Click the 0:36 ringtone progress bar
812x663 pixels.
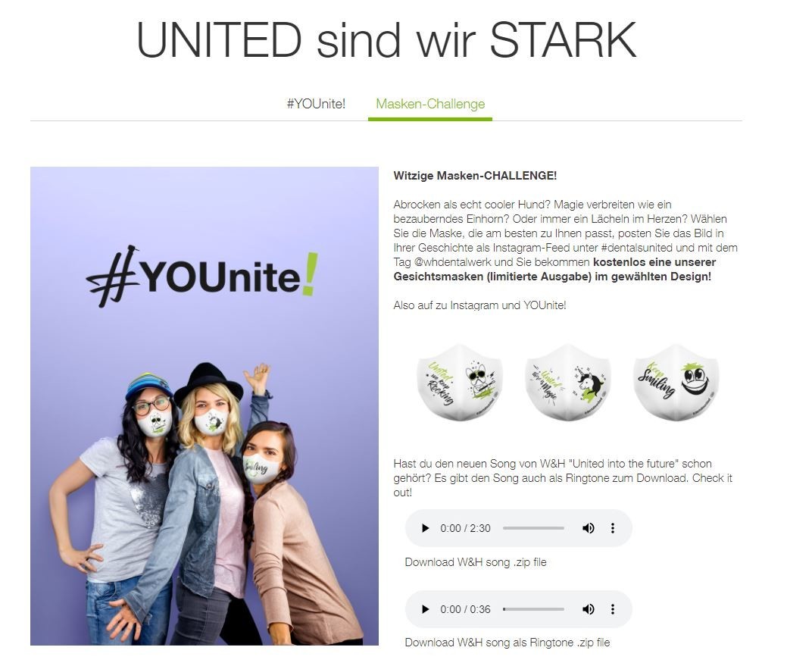(533, 609)
